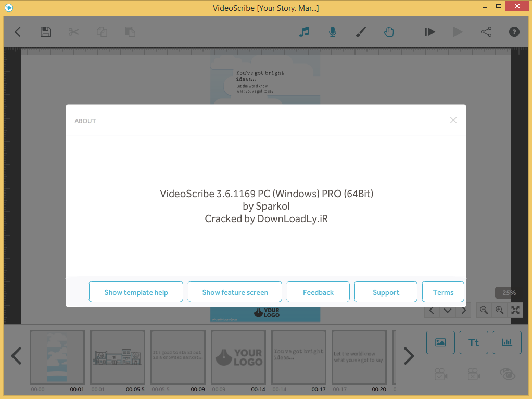Save the scribe with the floppy disk icon
The height and width of the screenshot is (399, 532).
pos(45,32)
